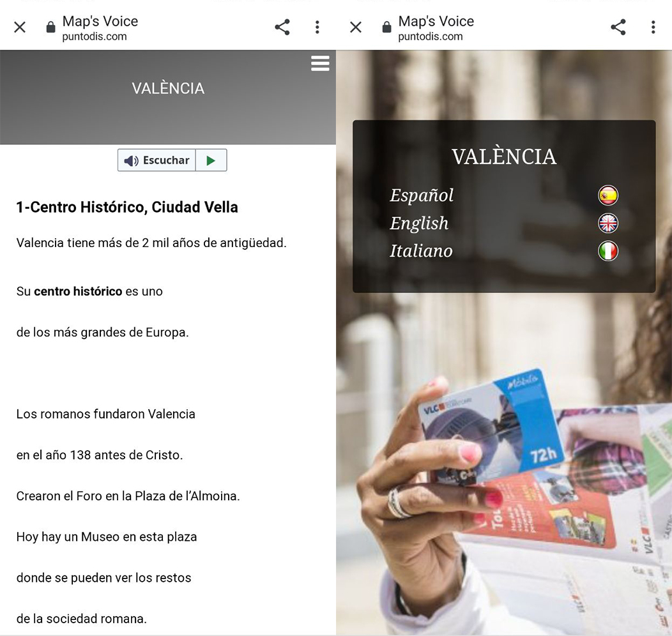The image size is (672, 636).
Task: Click the VALÈNCIA header banner text
Action: (168, 88)
